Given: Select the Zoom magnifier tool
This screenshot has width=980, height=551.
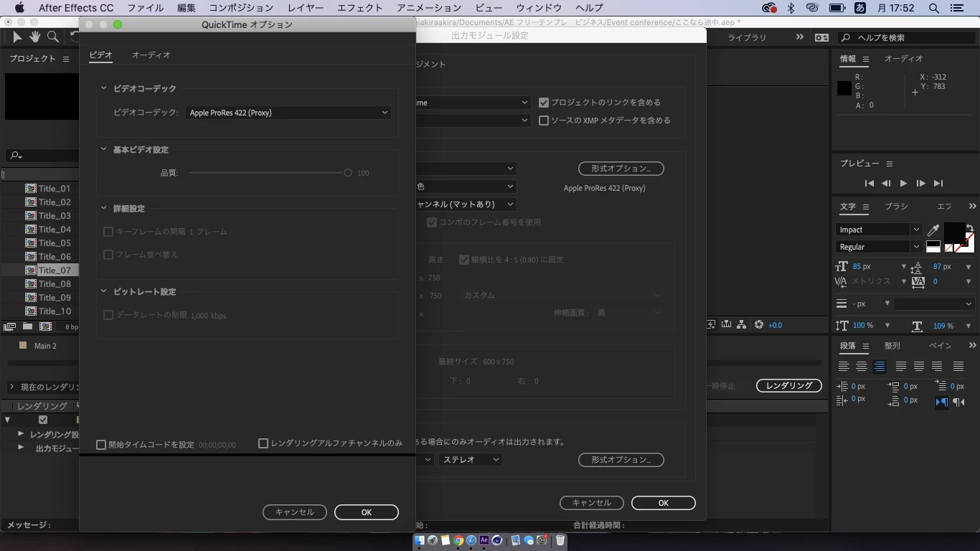Looking at the screenshot, I should tap(53, 37).
